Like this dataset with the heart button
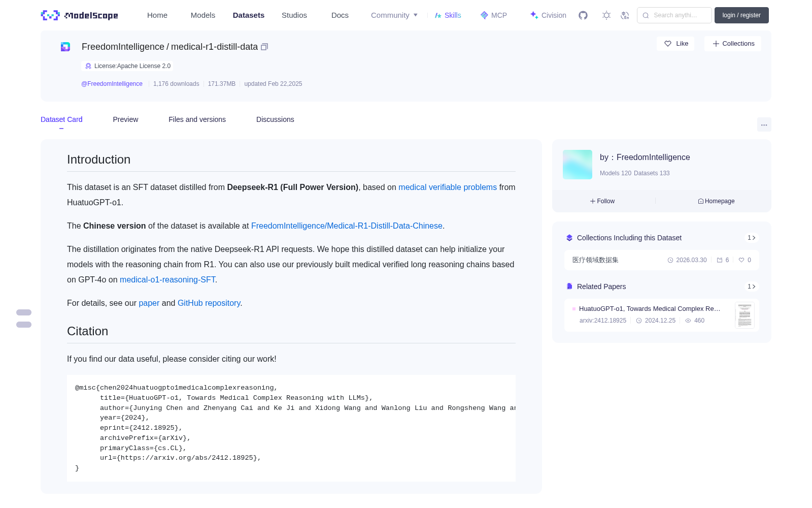Image resolution: width=812 pixels, height=508 pixels. (676, 44)
